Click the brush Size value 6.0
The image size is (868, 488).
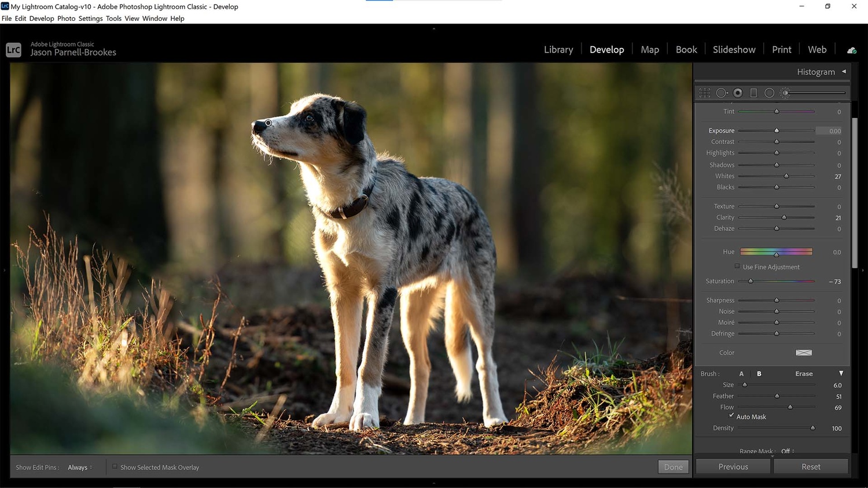pyautogui.click(x=837, y=385)
